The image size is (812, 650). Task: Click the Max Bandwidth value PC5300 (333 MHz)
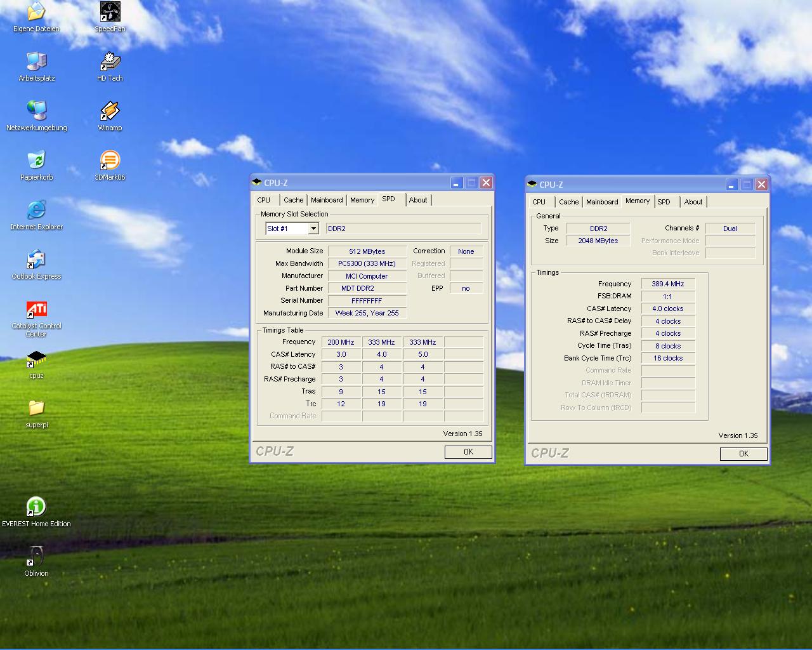coord(367,263)
